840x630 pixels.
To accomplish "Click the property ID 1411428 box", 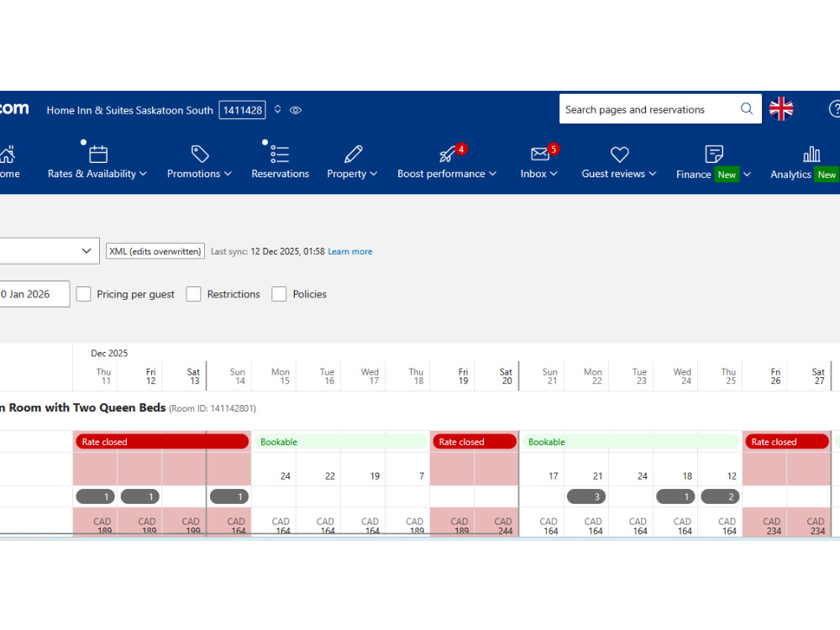I will point(242,110).
